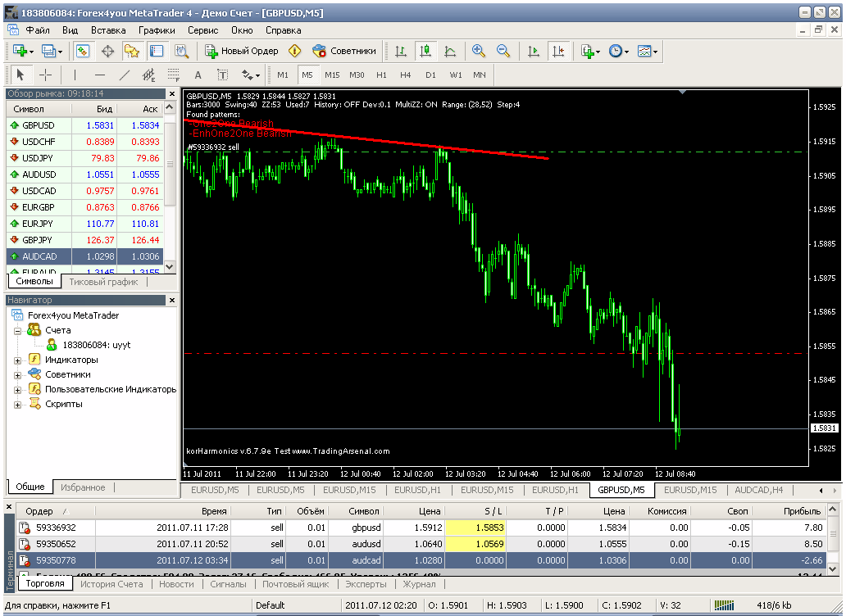Image resolution: width=846 pixels, height=616 pixels.
Task: Select the text label 'T' tool
Action: tap(223, 75)
